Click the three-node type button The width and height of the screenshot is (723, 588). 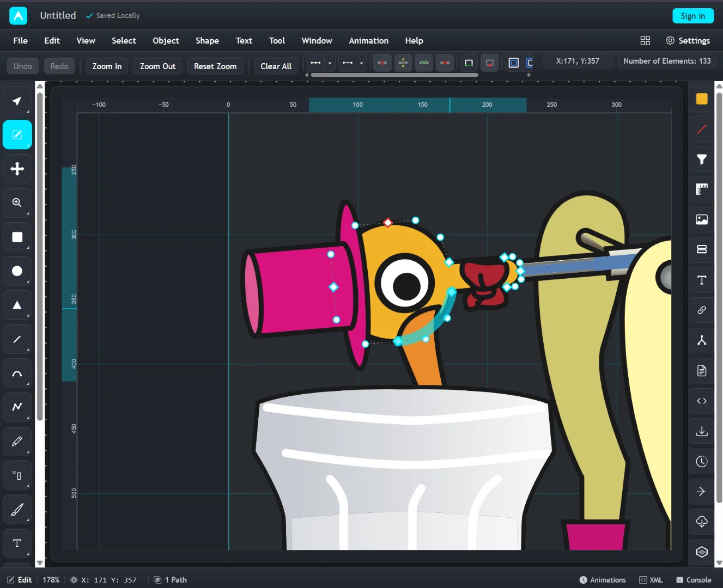click(316, 63)
